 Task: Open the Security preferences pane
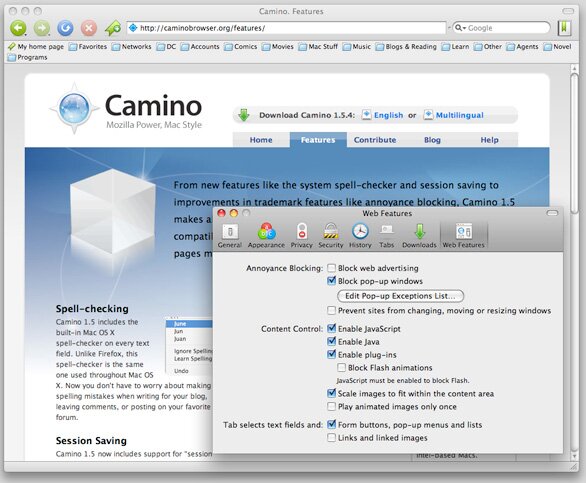pyautogui.click(x=331, y=236)
